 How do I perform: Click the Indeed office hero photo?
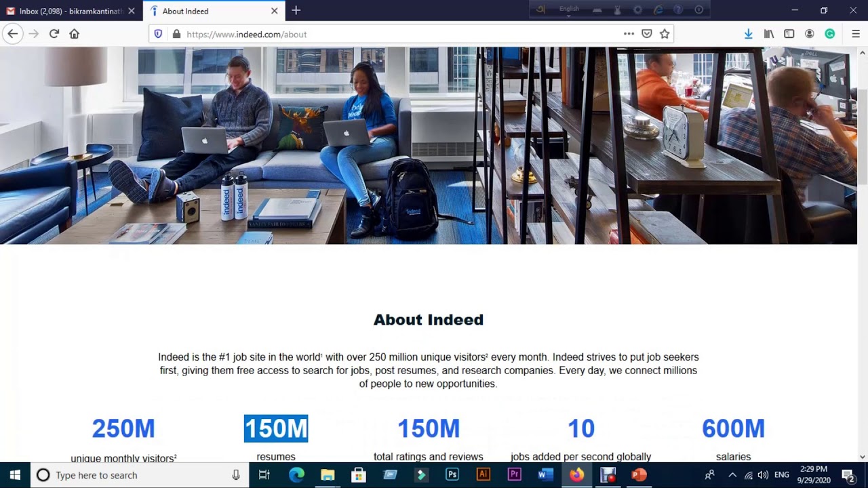coord(429,145)
